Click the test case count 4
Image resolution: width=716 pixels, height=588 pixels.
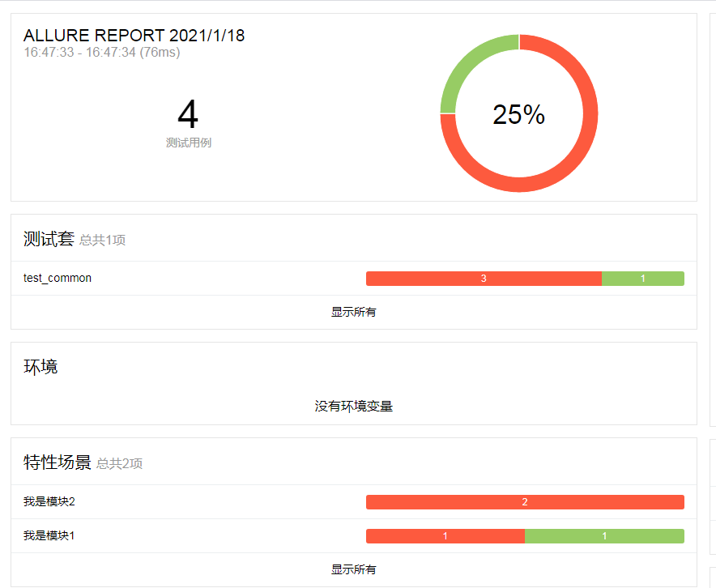[188, 114]
